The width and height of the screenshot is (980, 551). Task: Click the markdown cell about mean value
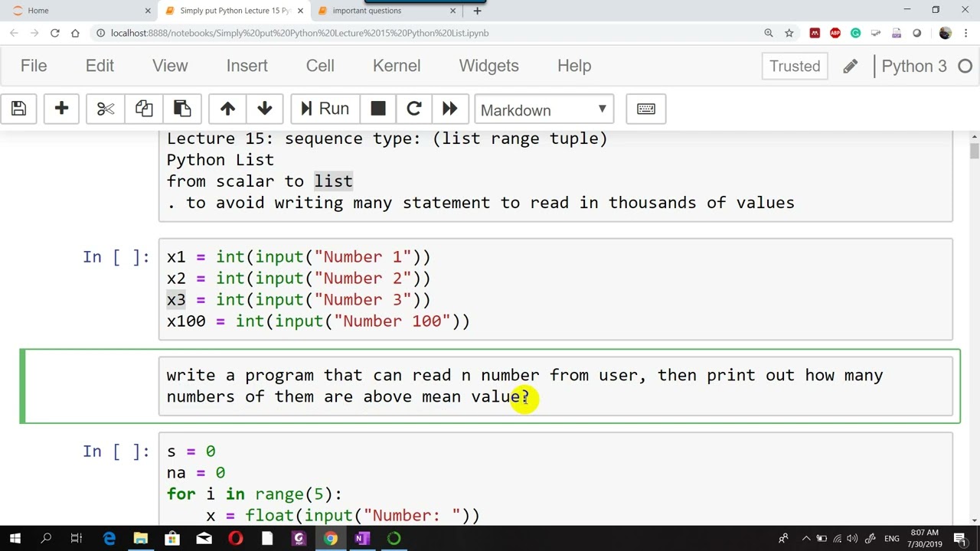point(555,386)
